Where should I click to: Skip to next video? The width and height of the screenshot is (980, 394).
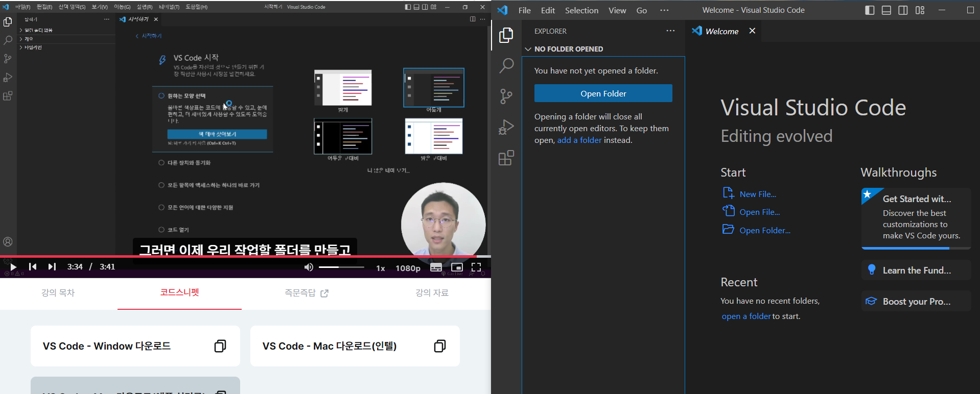[x=52, y=267]
